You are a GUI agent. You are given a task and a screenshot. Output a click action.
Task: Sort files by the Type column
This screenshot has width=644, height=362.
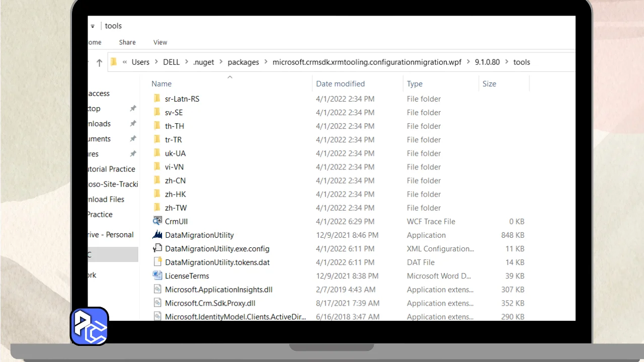(x=415, y=84)
